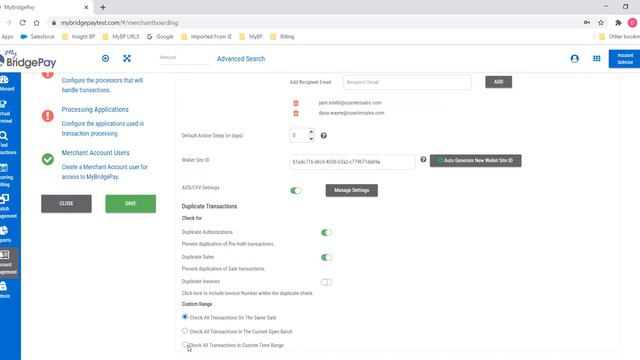Open Merchant Account Users step
The image size is (640, 360).
(x=96, y=153)
